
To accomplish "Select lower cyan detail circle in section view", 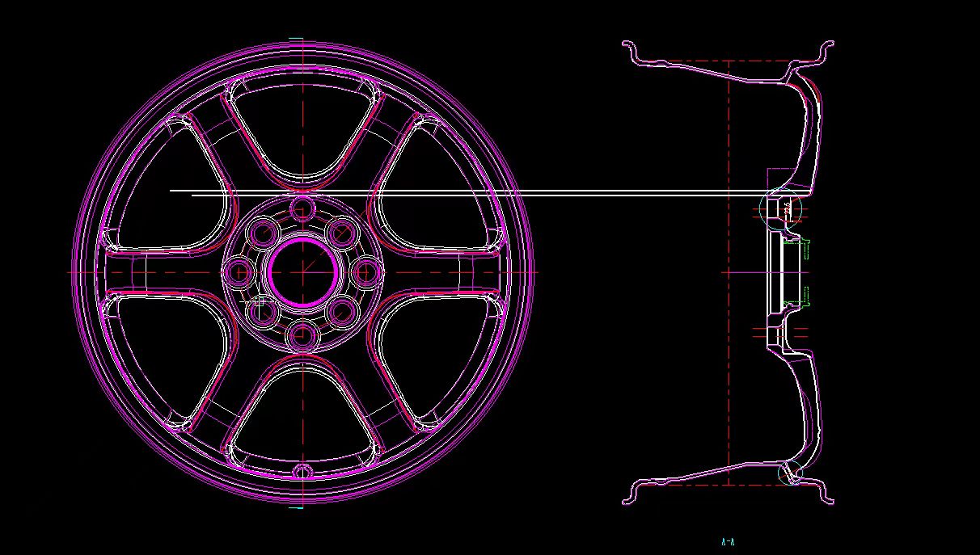I will pos(788,474).
